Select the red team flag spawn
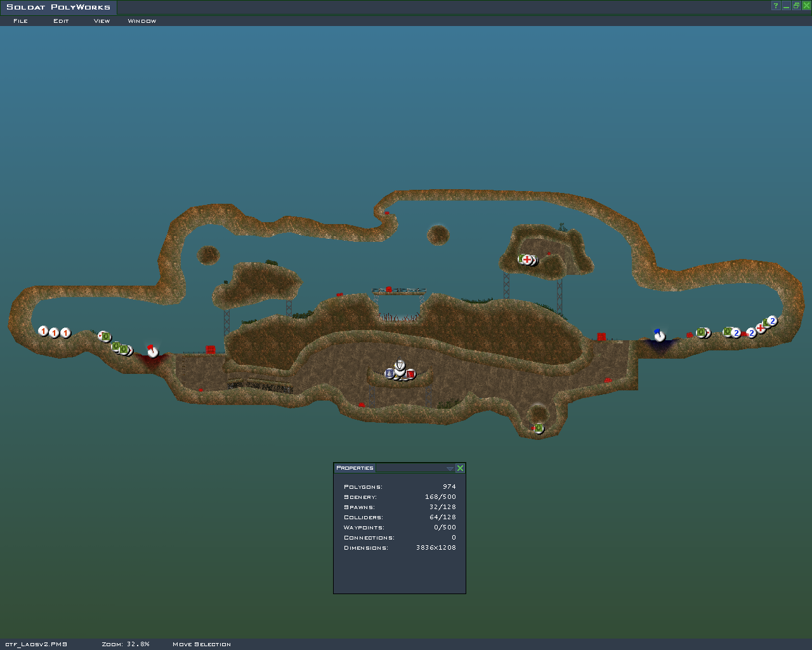 point(152,352)
